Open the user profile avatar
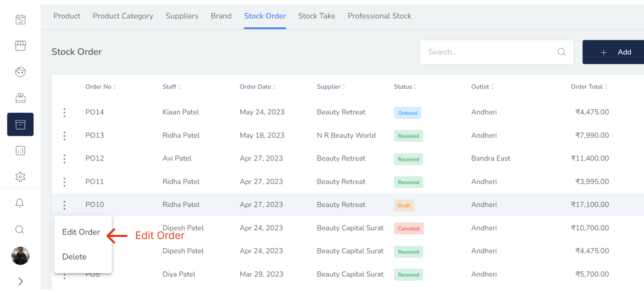 tap(20, 256)
